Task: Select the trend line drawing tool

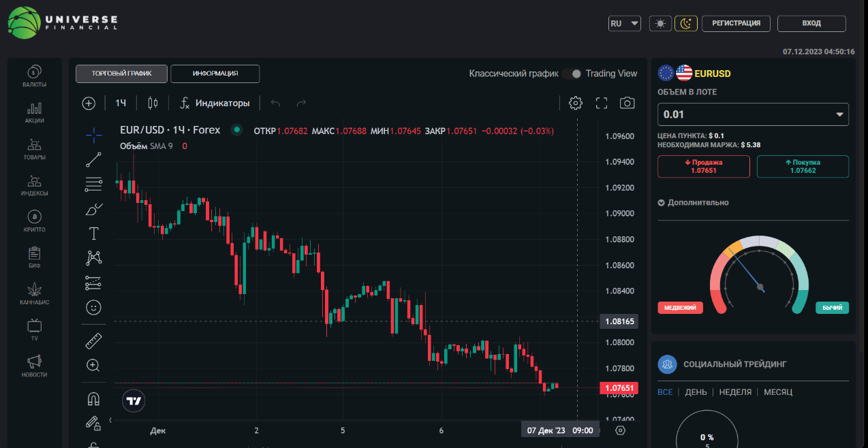Action: pyautogui.click(x=94, y=160)
